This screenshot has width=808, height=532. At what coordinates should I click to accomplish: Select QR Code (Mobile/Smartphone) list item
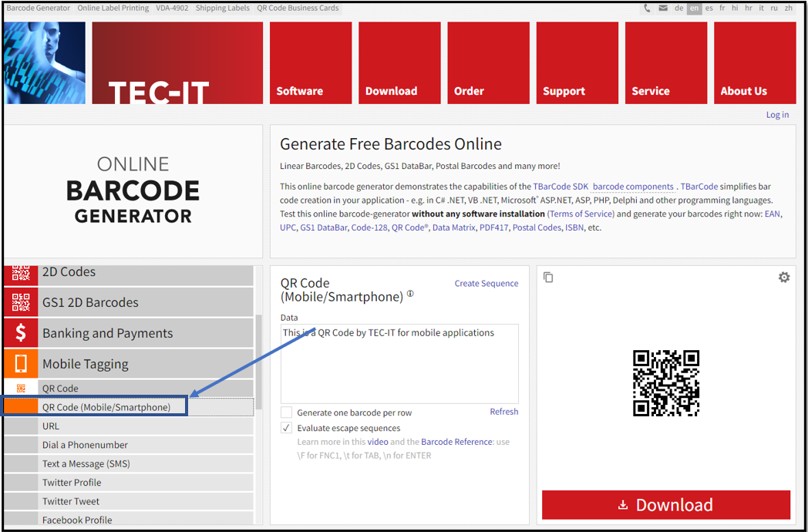(129, 407)
